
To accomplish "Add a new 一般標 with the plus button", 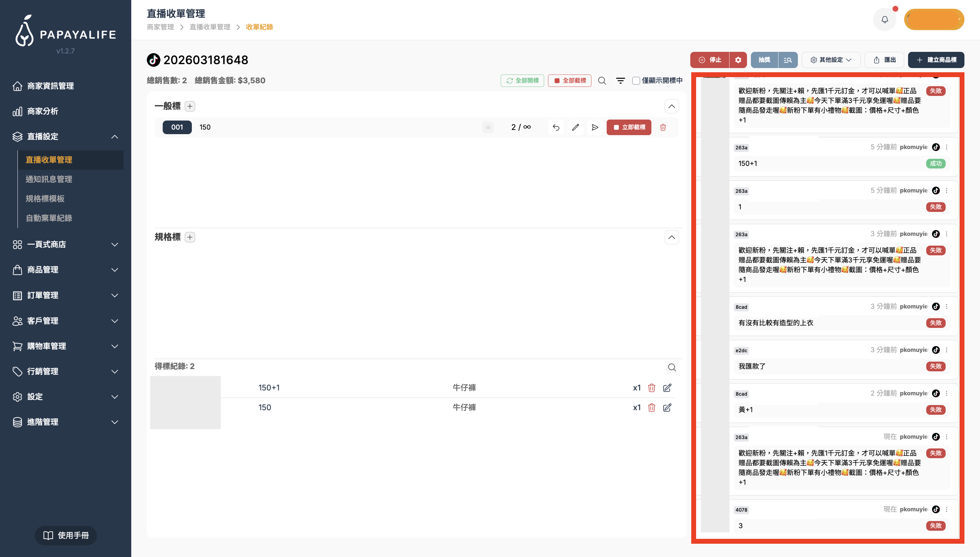I will pyautogui.click(x=190, y=106).
